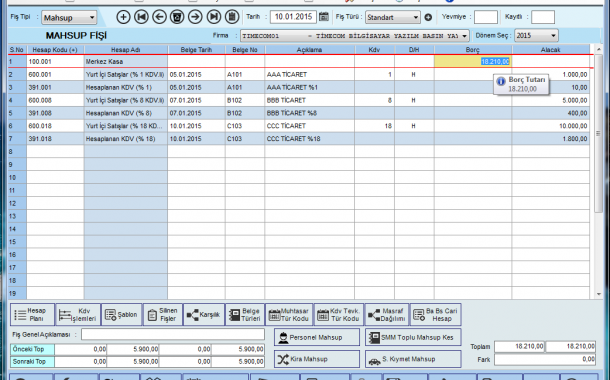Click AAA TİCARET description cell
Image resolution: width=610 pixels, height=380 pixels.
[x=310, y=74]
